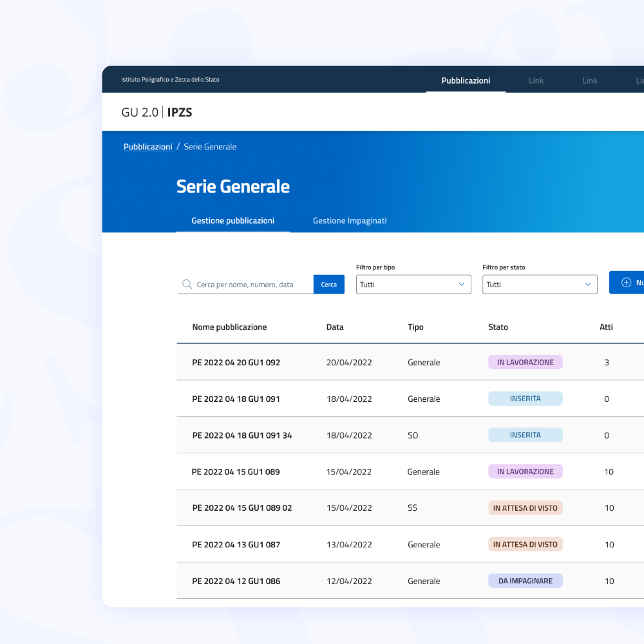Image resolution: width=644 pixels, height=644 pixels.
Task: Click Istituto Poligrafico e Zecca dello Stato
Action: (170, 80)
